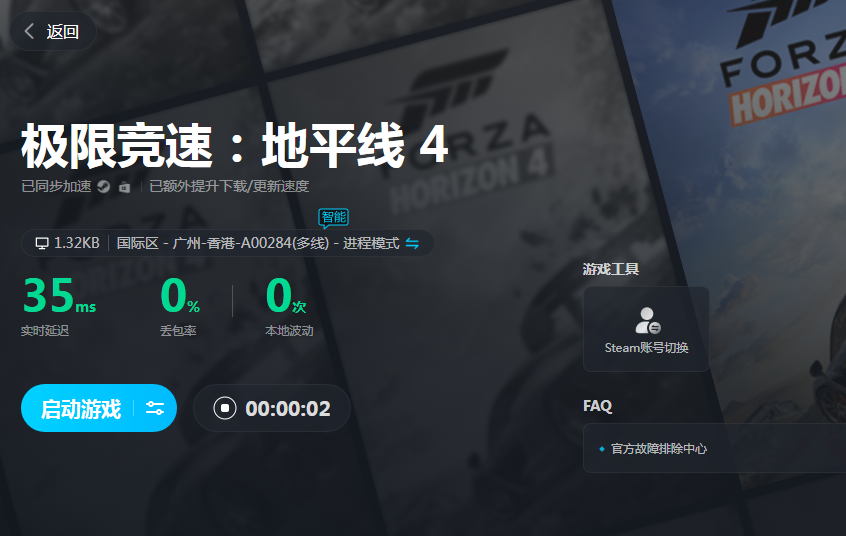Viewport: 846px width, 536px height.
Task: Open launch settings sliders icon
Action: pyautogui.click(x=155, y=408)
